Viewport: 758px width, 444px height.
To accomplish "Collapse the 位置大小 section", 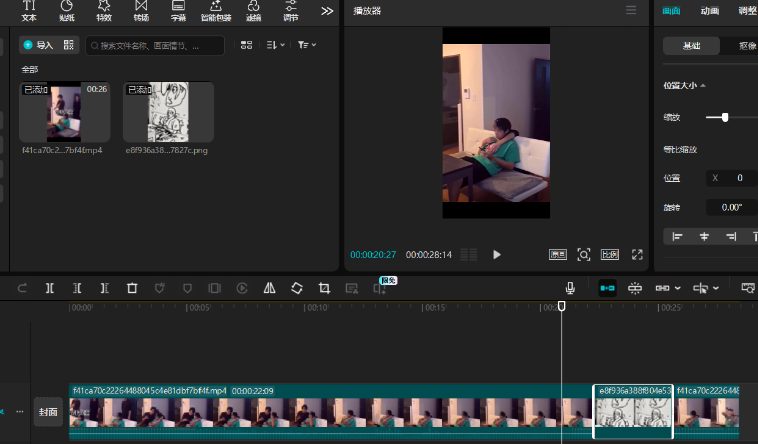I will tap(702, 86).
